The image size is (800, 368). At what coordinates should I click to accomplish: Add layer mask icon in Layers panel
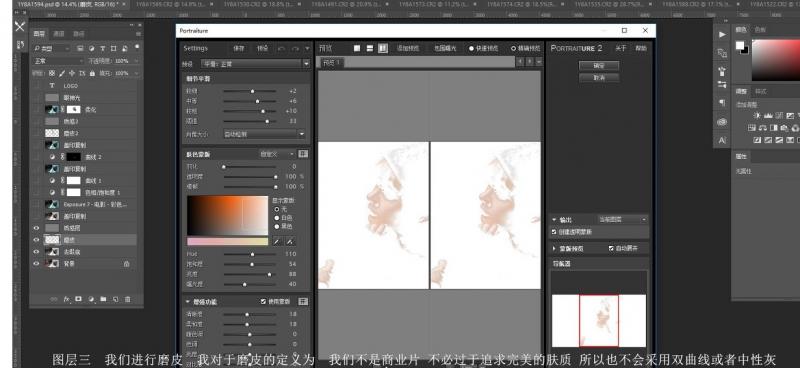(x=79, y=299)
